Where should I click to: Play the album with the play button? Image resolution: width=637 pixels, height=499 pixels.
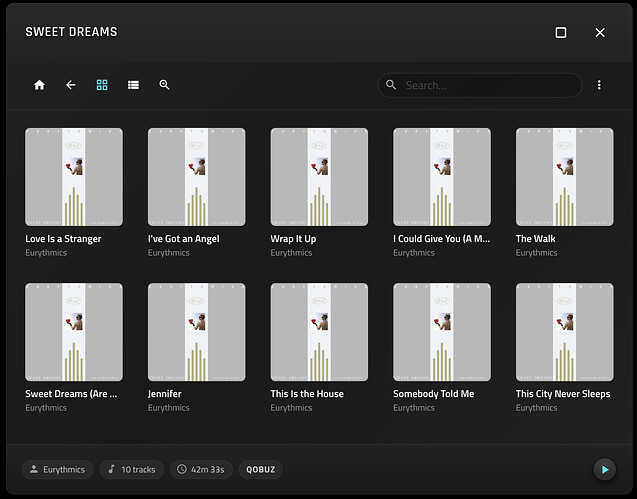[604, 469]
